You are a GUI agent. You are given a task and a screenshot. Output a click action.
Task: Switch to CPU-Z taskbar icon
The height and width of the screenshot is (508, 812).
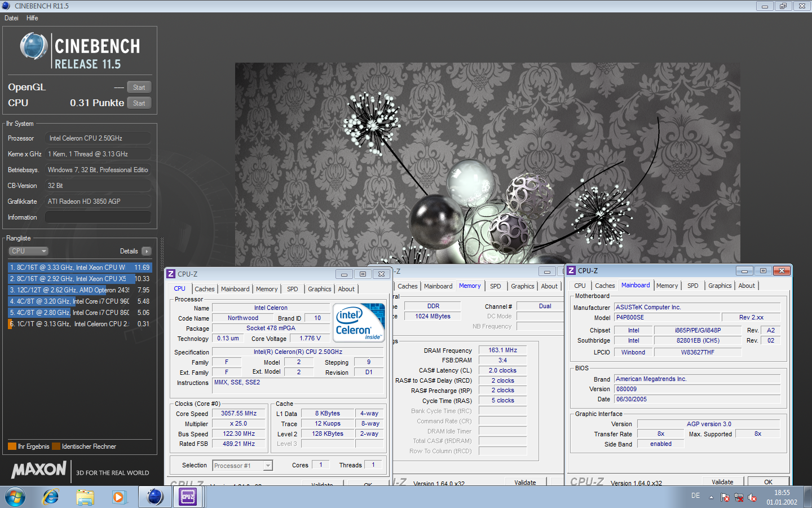[188, 497]
